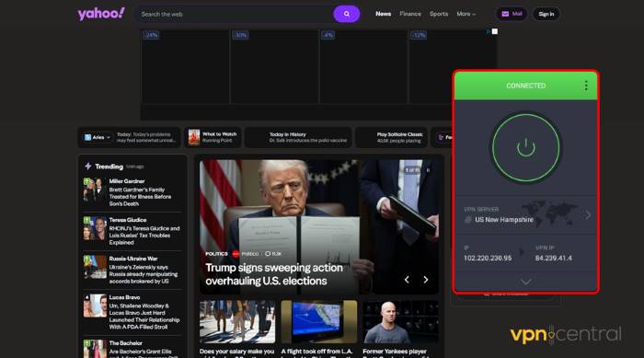Click the purple search magnifier button
Screen dimensions: 644x358
(x=346, y=14)
